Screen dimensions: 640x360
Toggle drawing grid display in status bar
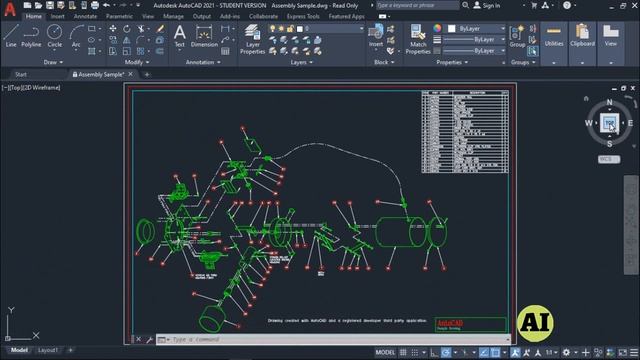click(x=403, y=352)
